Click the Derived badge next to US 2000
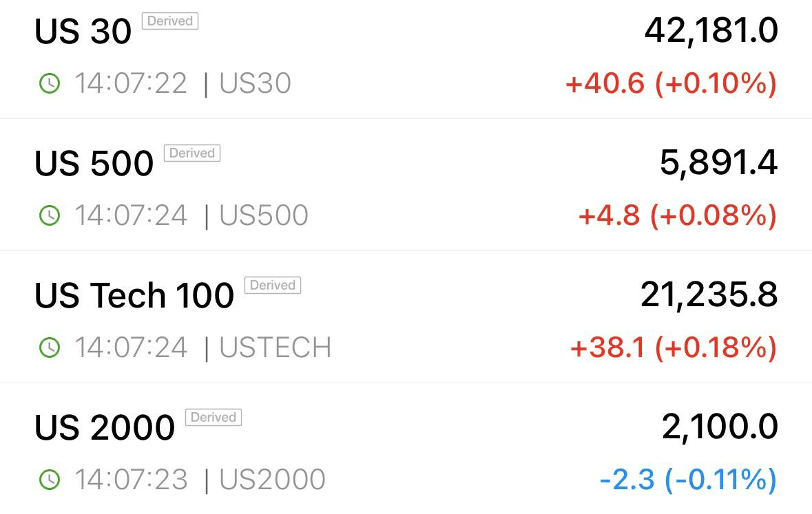 pyautogui.click(x=214, y=417)
